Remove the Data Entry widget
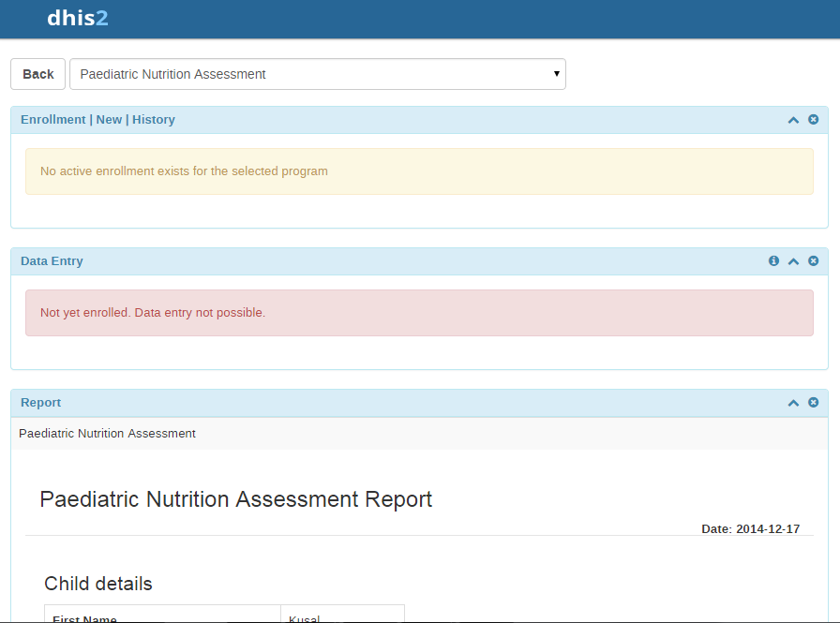 (813, 261)
